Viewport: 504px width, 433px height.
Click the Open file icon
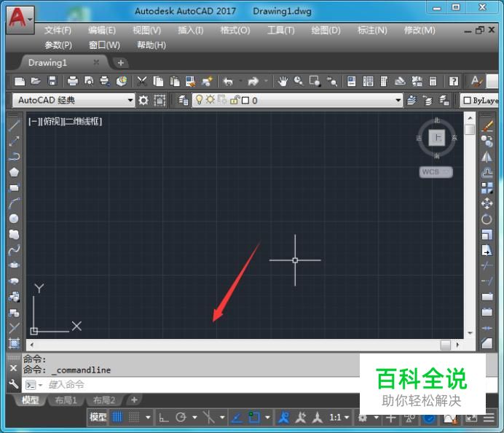(x=36, y=81)
